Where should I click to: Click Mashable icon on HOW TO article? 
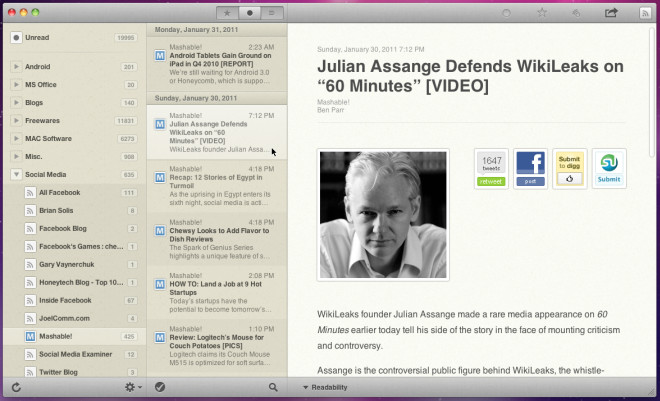(160, 284)
